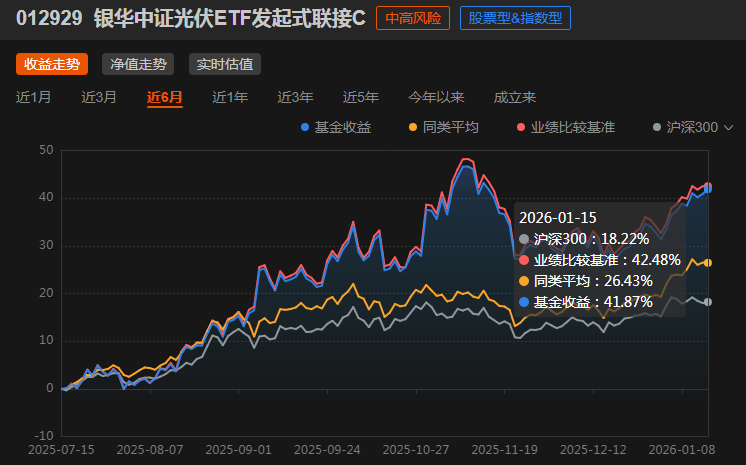
Task: Click the blue 基金收益 legend dot
Action: coord(305,127)
